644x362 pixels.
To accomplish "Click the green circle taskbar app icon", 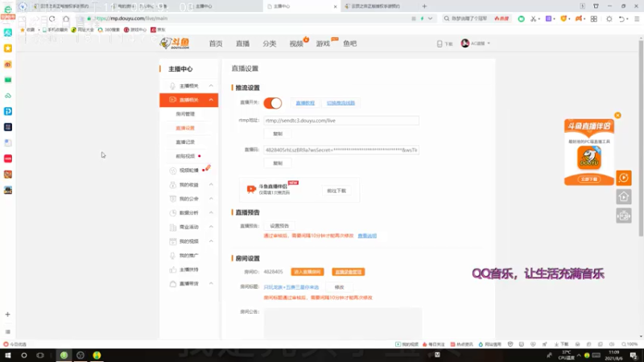I will 64,355.
